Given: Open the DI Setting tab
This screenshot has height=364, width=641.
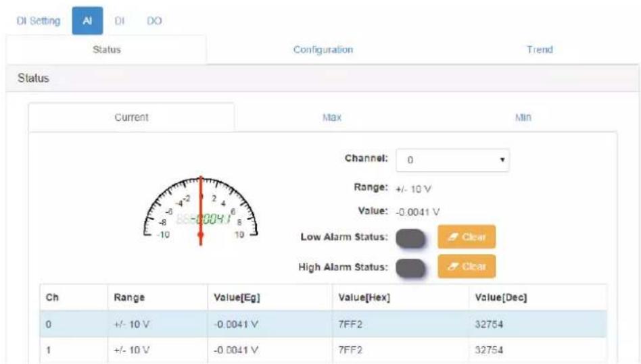Looking at the screenshot, I should [38, 21].
